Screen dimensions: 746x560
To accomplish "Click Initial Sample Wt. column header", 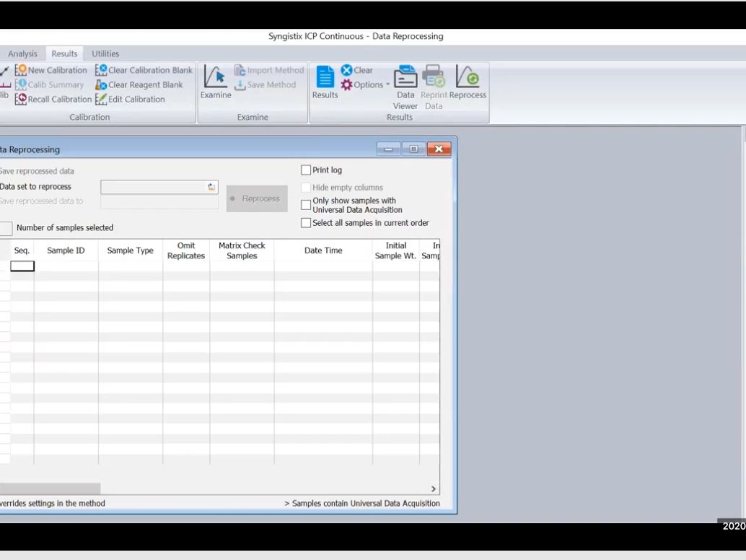I will coord(396,250).
